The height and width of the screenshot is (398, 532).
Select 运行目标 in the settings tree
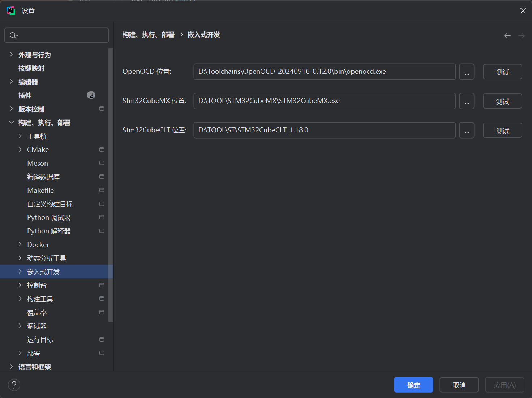(x=40, y=340)
